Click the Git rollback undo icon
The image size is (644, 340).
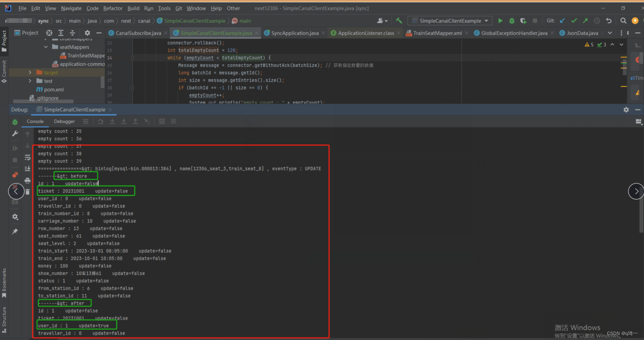click(x=609, y=21)
